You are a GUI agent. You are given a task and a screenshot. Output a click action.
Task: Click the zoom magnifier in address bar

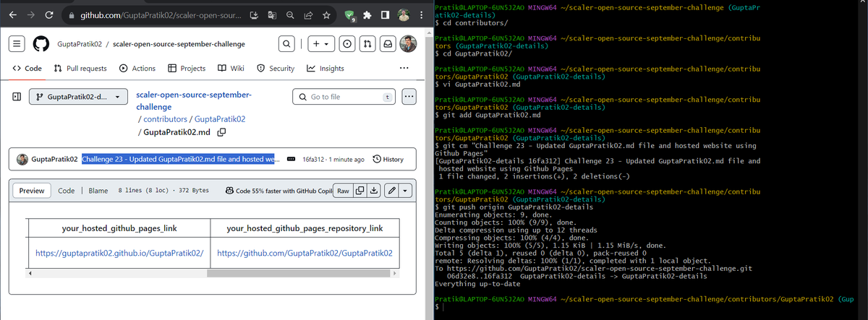[x=289, y=15]
